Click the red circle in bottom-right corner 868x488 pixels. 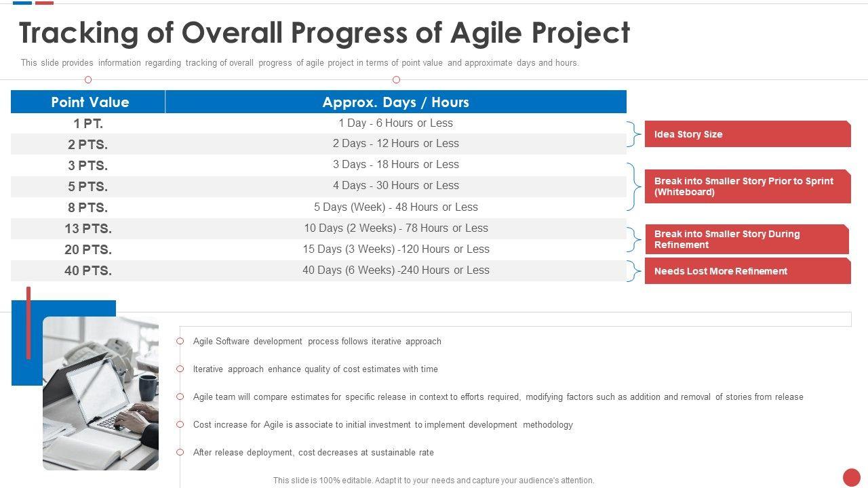pyautogui.click(x=852, y=477)
